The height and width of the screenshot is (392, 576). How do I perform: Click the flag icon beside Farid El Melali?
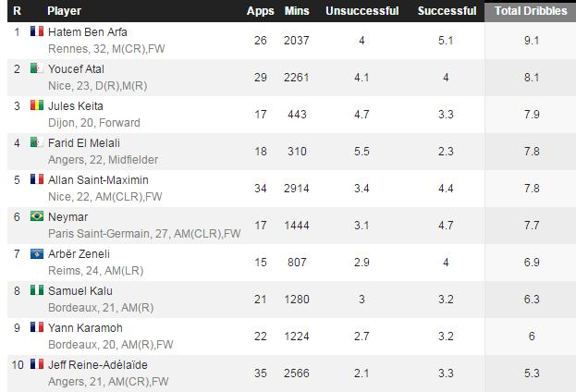click(37, 142)
